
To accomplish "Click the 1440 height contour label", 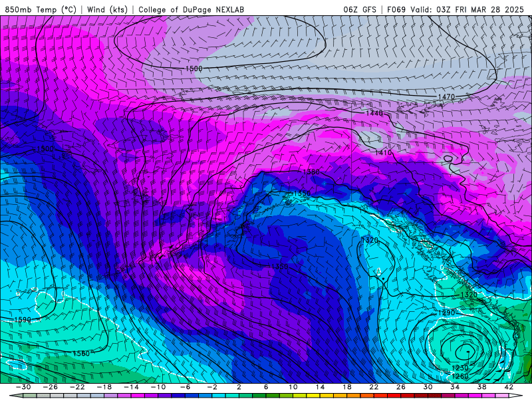I will [374, 113].
